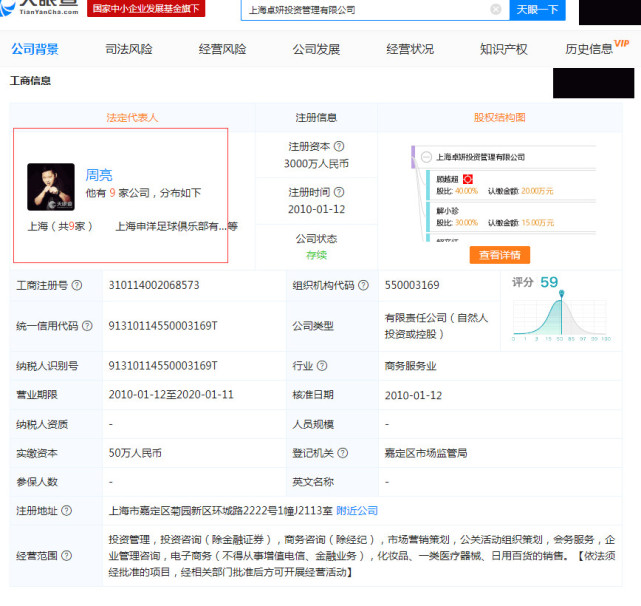Click the red marker icon beside first shareholder
This screenshot has height=606, width=641.
pyautogui.click(x=468, y=179)
